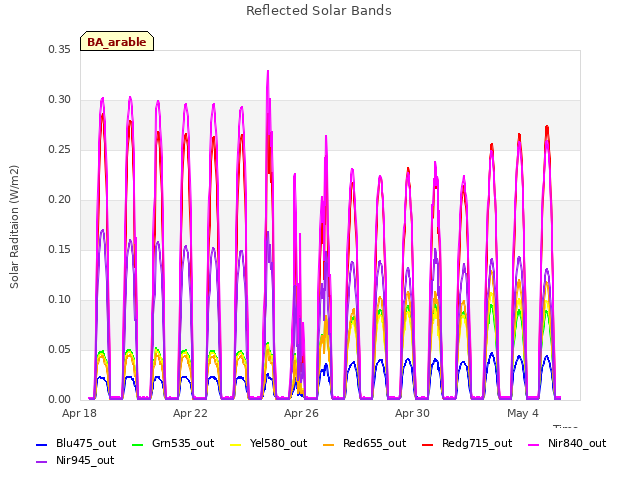Click the 0.00 y-axis label
Viewport: 640px width, 480px height.
coord(60,400)
